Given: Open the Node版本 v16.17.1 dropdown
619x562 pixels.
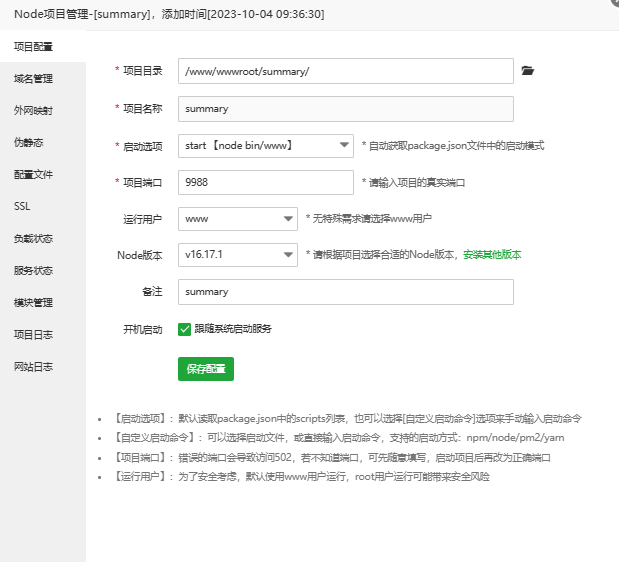Looking at the screenshot, I should (238, 255).
